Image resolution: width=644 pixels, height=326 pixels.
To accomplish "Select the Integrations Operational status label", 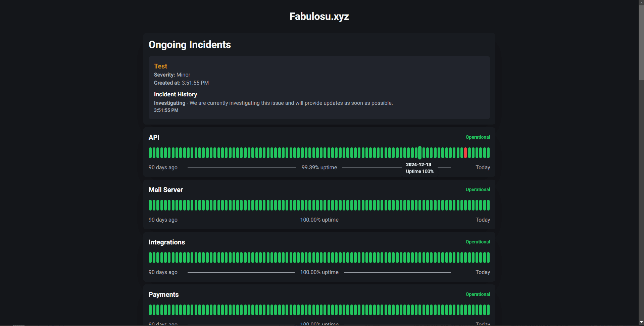I will click(478, 242).
